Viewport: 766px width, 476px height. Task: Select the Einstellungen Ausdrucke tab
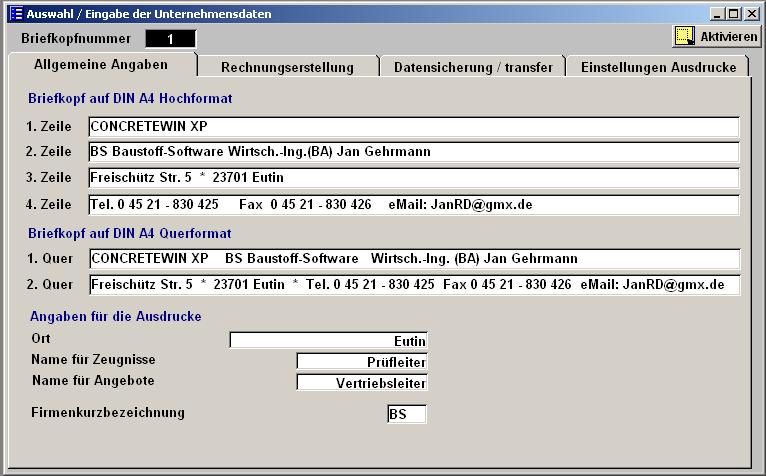(x=658, y=68)
